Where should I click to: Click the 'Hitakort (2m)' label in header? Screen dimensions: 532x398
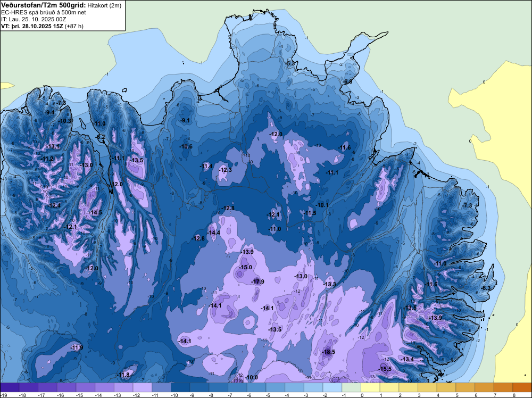click(x=104, y=5)
